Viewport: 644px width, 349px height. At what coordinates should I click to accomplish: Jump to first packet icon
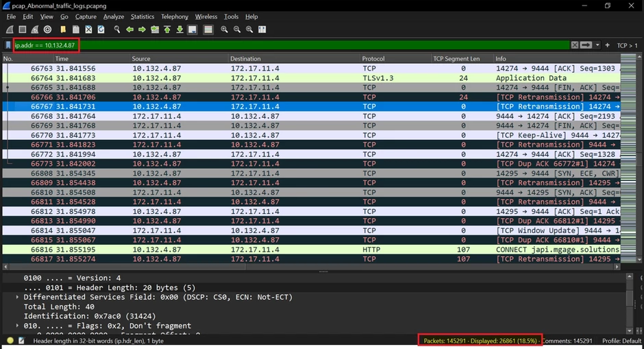[x=167, y=29]
